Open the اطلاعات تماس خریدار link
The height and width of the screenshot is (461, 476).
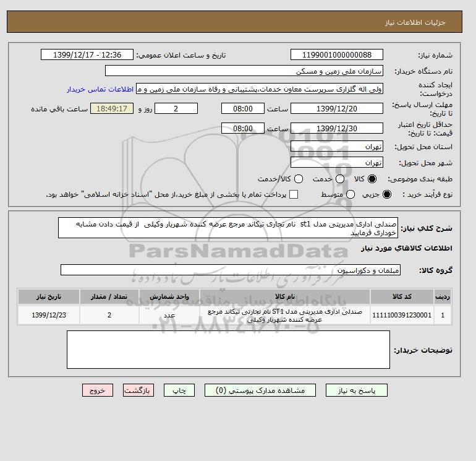coord(100,89)
